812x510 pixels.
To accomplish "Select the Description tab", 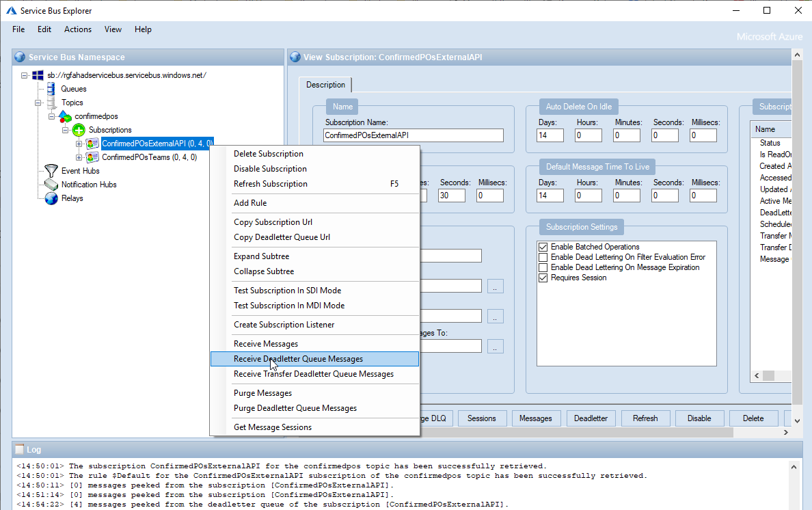I will click(325, 85).
